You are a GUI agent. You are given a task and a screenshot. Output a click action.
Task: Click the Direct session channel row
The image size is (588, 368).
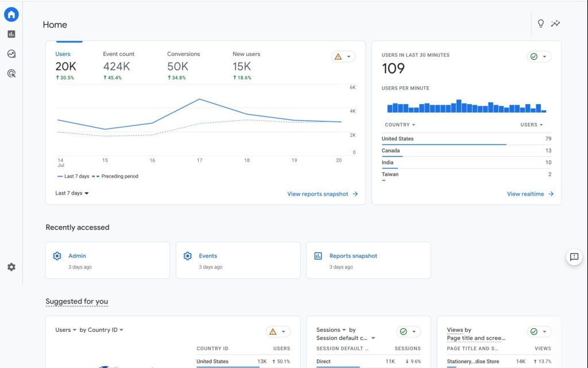pos(368,362)
